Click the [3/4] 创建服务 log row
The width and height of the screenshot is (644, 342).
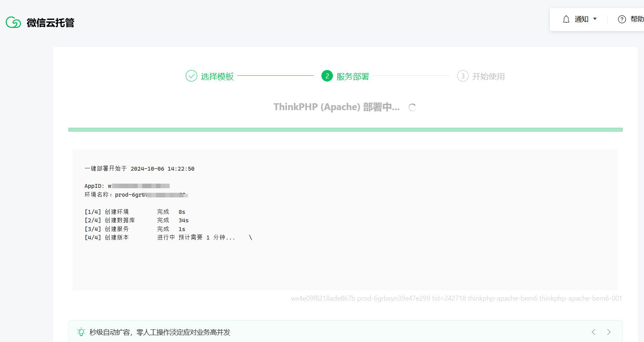coord(135,229)
